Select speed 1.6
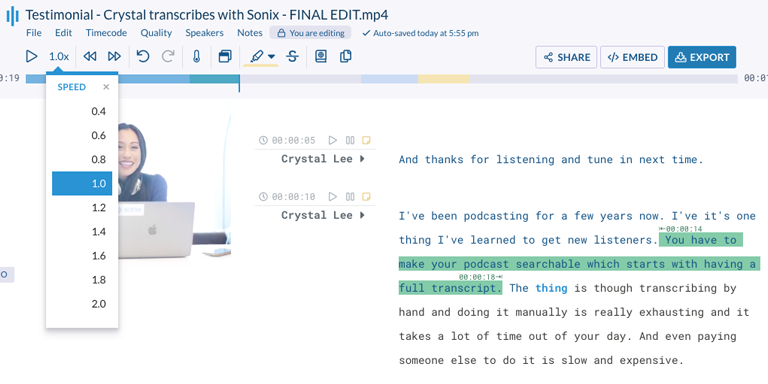The height and width of the screenshot is (384, 768). click(82, 256)
